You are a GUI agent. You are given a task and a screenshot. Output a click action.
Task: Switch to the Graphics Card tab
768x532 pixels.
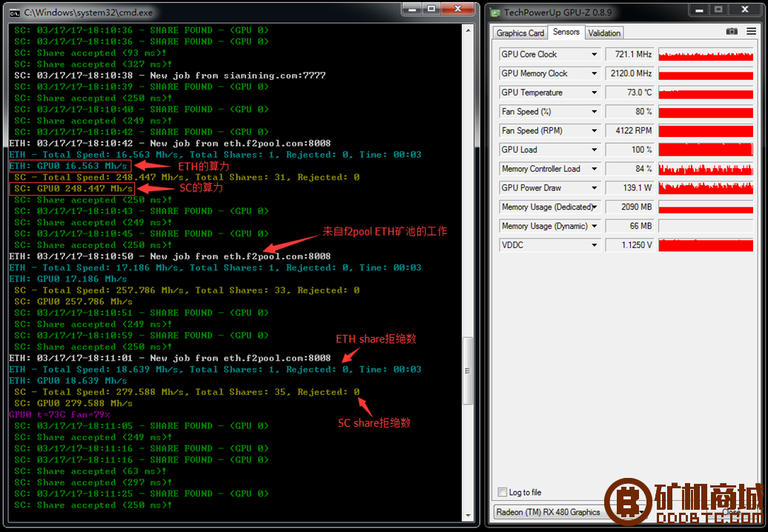click(520, 33)
